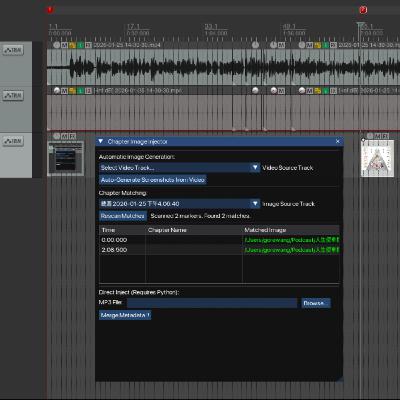
Task: Click green icon on last track-two item
Action: point(326,90)
